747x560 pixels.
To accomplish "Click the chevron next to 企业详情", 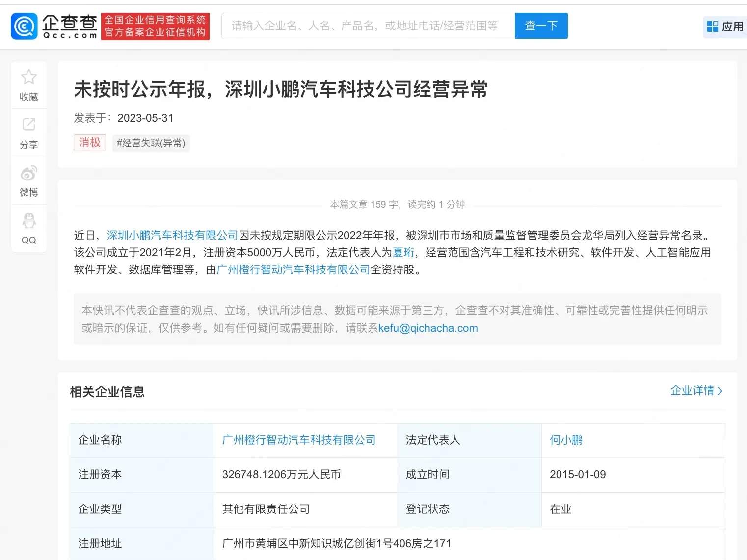I will [x=720, y=391].
